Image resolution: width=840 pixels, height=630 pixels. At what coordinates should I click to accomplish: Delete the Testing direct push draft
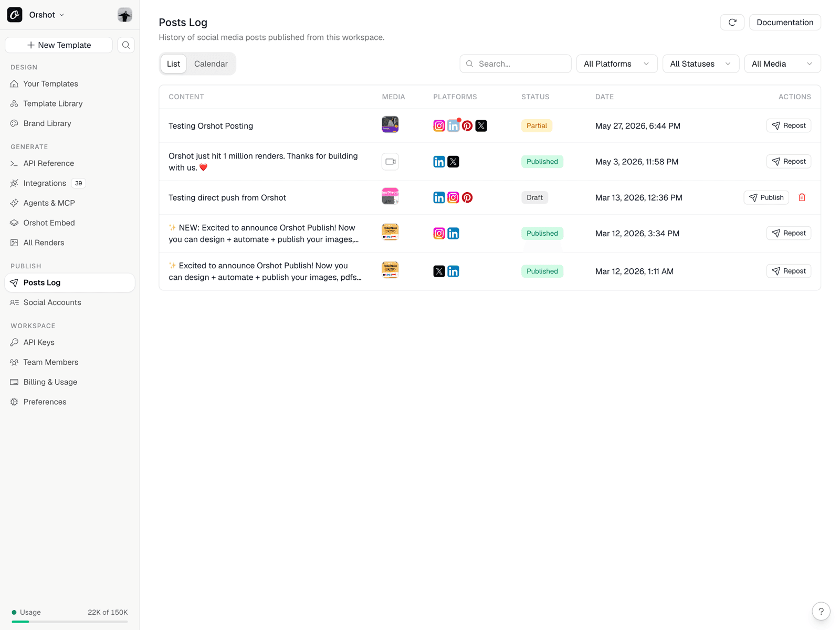(x=802, y=197)
